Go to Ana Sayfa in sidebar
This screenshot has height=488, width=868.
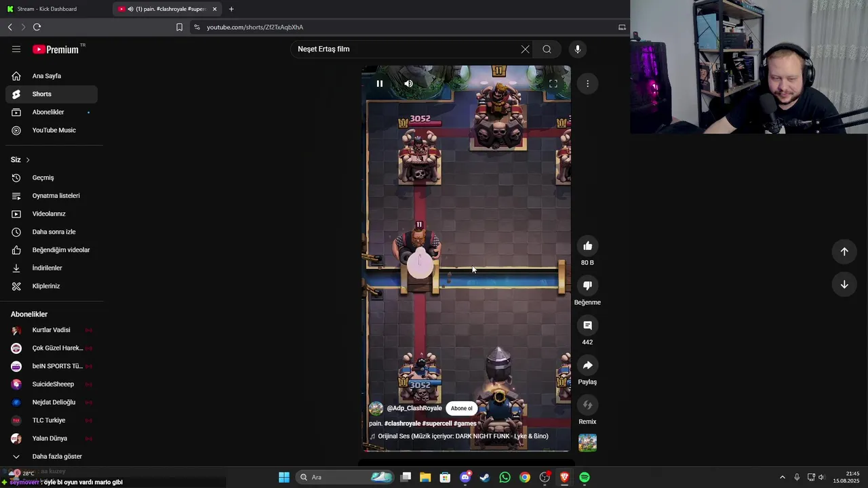click(x=52, y=76)
